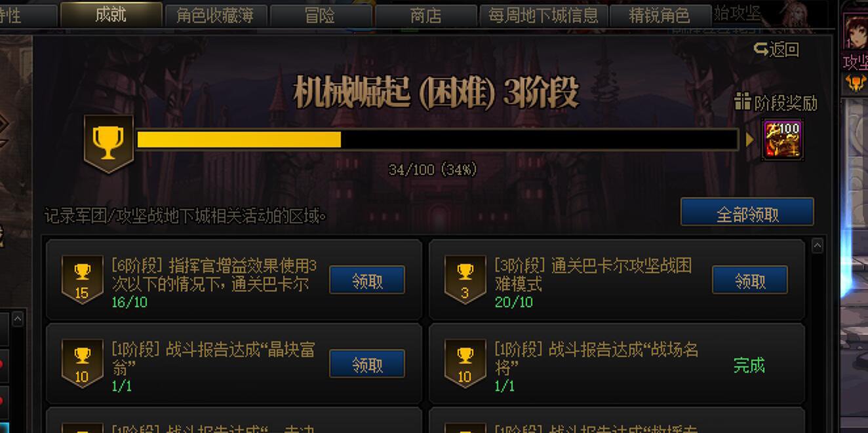Screen dimensions: 868x433
Task: Click the 10-point trophy for 晶块富翁
Action: 82,364
